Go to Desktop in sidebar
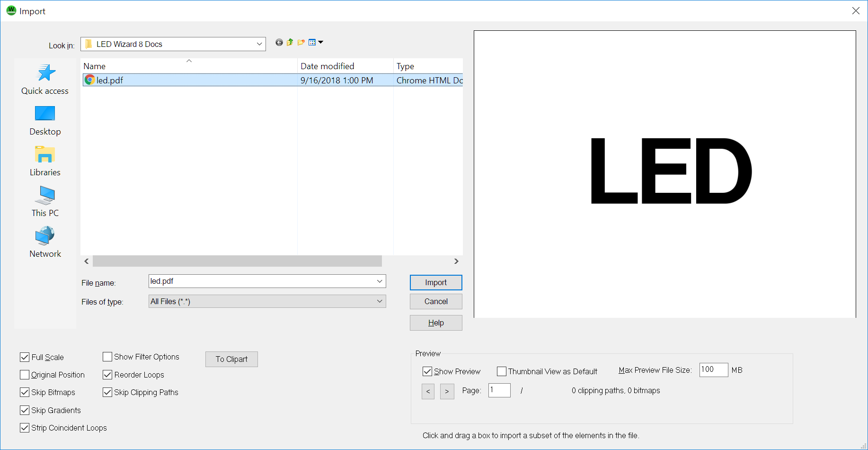Viewport: 868px width, 450px height. click(45, 120)
